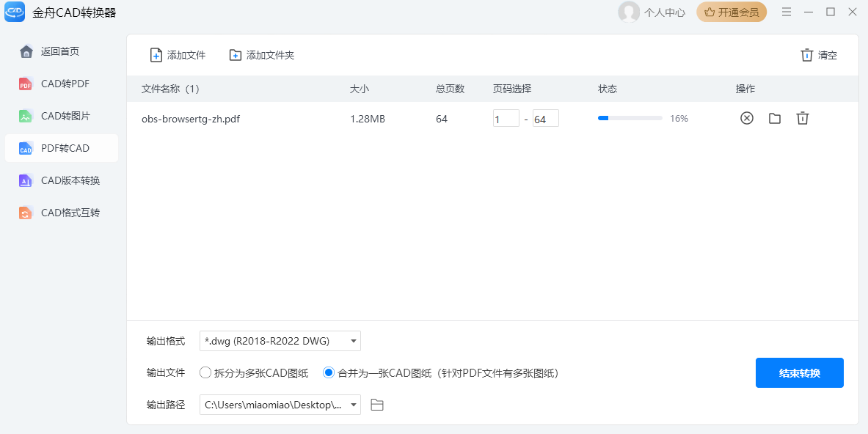This screenshot has height=434, width=868.
Task: Browse output path with folder icon
Action: click(x=377, y=405)
